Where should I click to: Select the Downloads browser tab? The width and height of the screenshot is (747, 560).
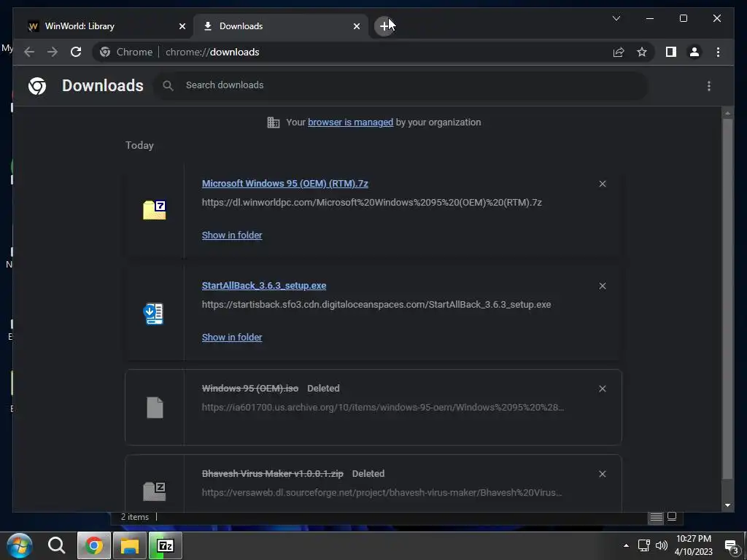coord(280,26)
